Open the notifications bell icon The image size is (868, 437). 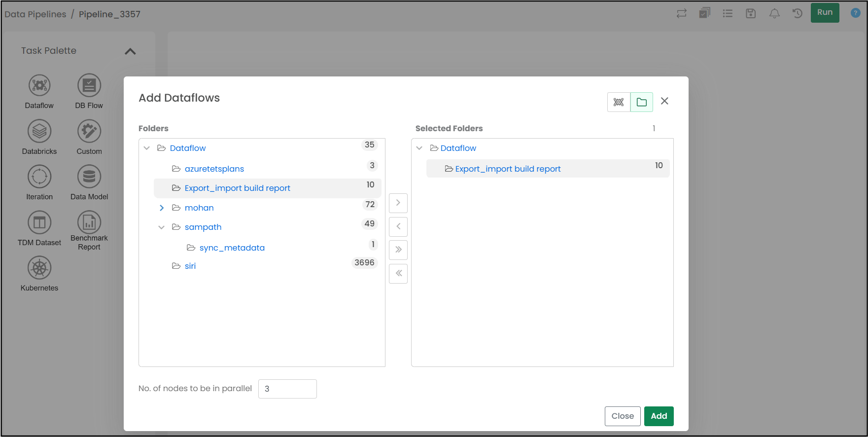point(774,13)
